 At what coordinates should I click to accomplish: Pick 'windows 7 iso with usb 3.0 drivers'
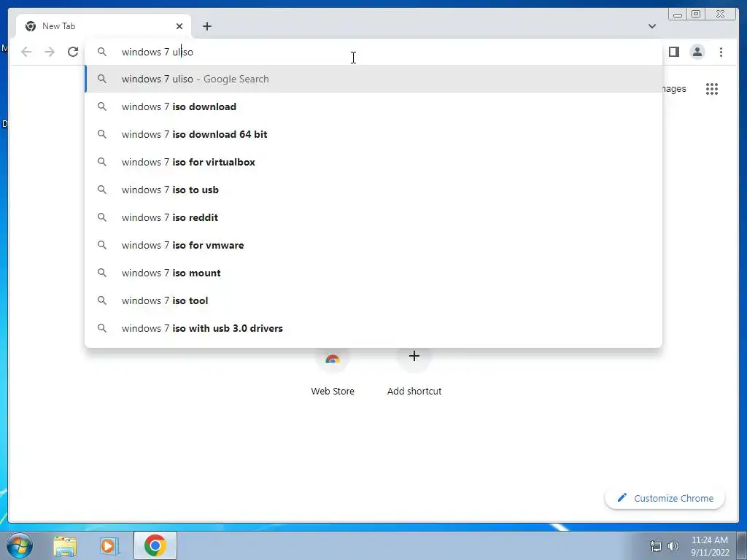(373, 328)
